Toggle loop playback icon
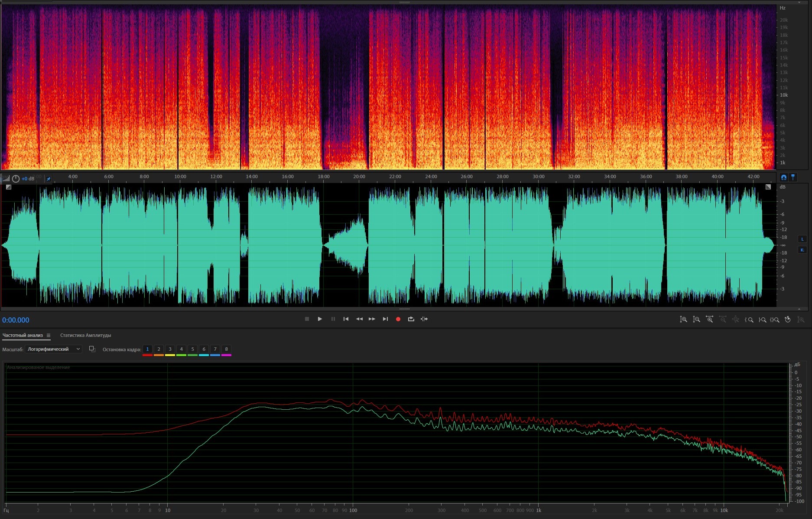The image size is (812, 519). pyautogui.click(x=411, y=319)
